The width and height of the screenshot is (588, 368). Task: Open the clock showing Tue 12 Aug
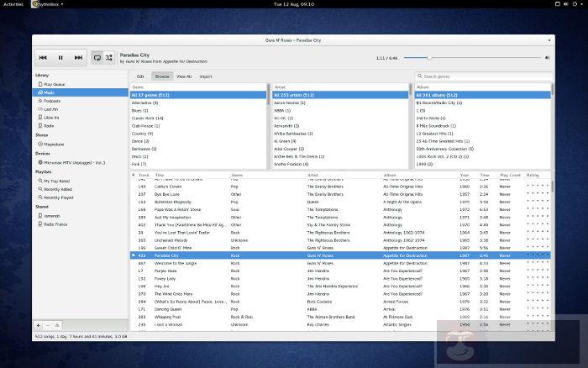[x=294, y=4]
